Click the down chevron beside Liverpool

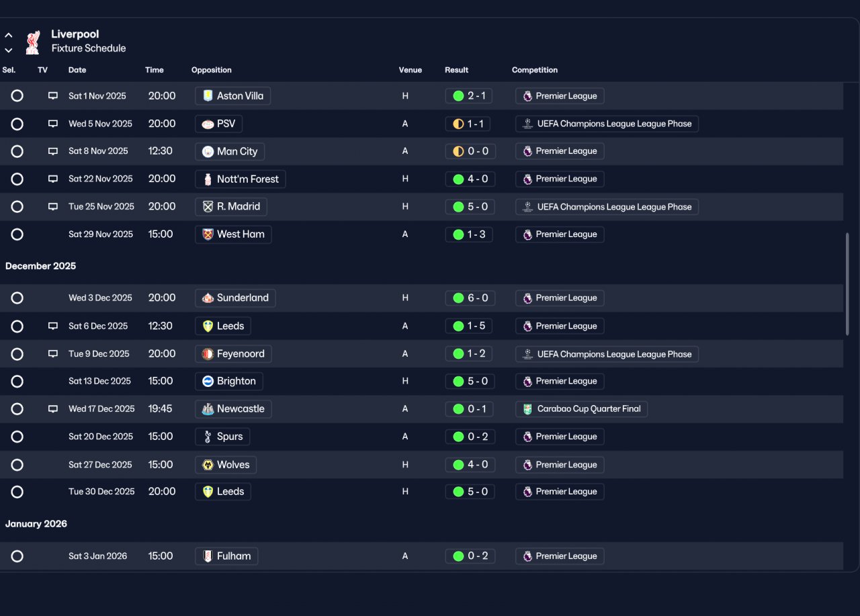click(x=9, y=50)
